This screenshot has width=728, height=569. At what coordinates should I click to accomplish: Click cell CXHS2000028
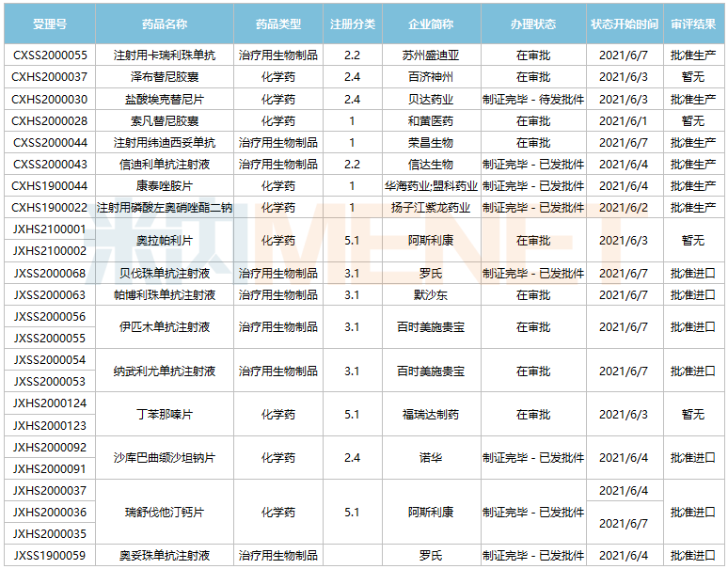50,121
